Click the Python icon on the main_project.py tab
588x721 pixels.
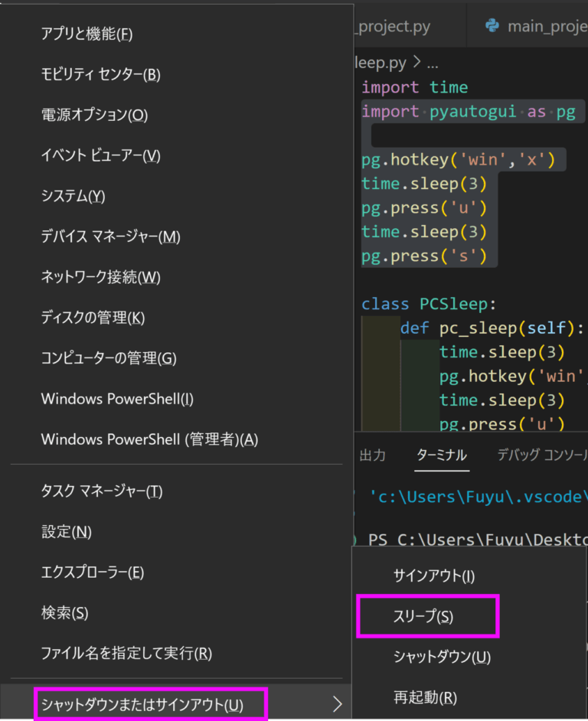494,25
